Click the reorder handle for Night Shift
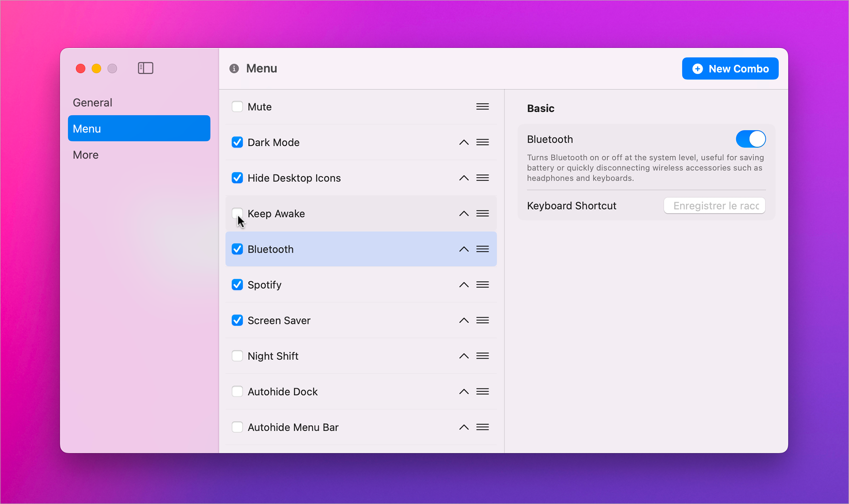 [x=482, y=356]
